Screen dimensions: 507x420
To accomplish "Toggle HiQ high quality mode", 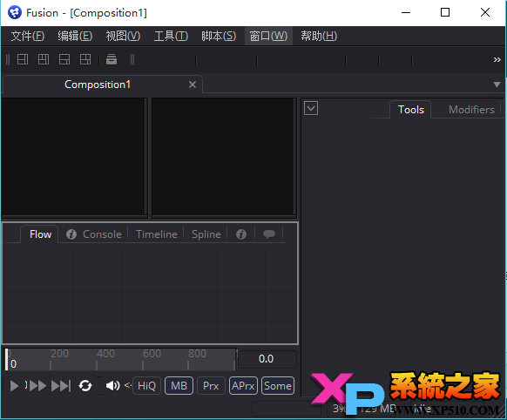I will (x=146, y=386).
